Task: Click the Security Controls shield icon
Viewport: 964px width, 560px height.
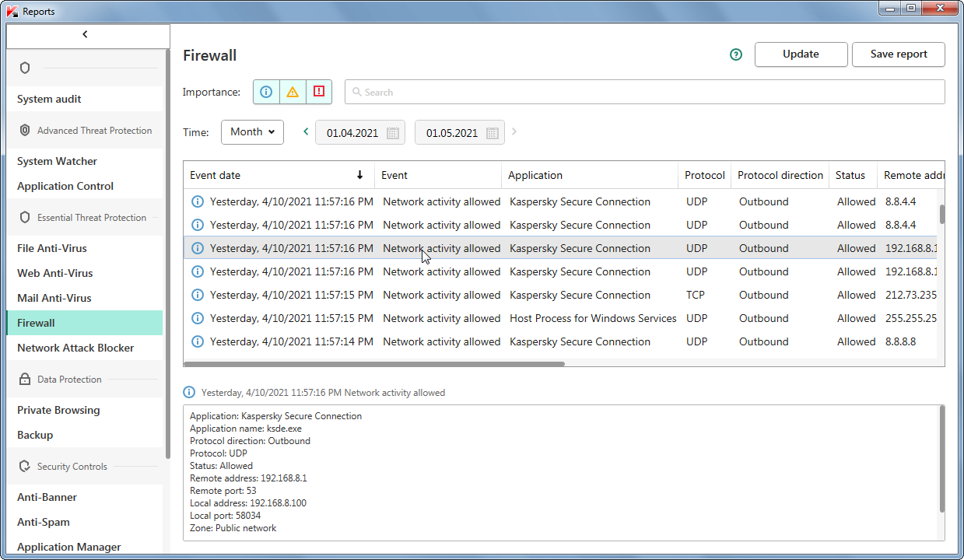Action: (x=25, y=467)
